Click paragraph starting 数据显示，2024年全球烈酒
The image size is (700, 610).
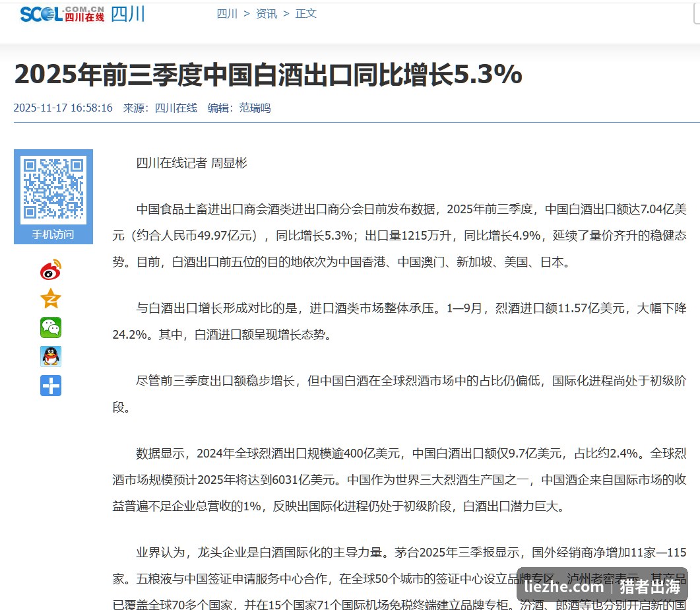tap(400, 479)
